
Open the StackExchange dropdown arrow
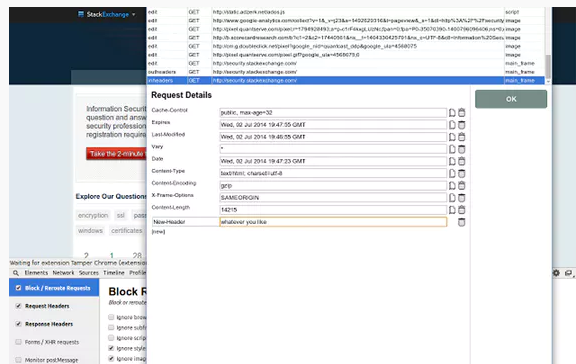pos(134,14)
